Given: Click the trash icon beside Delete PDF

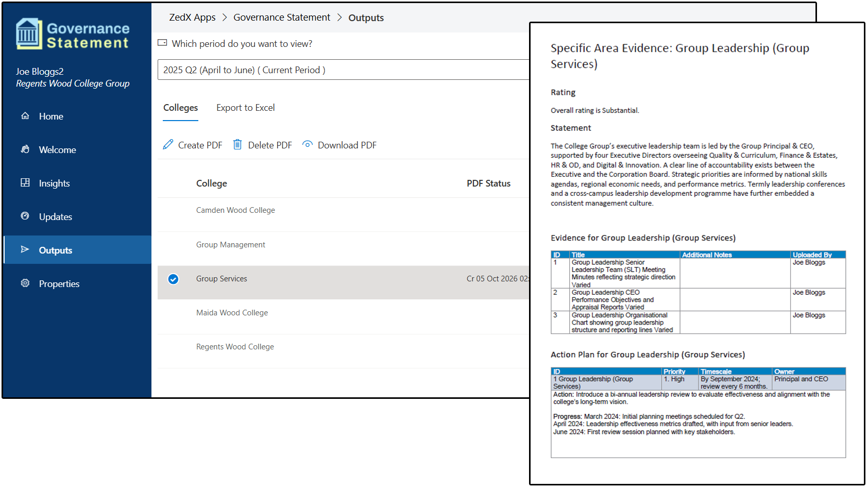Looking at the screenshot, I should (237, 145).
